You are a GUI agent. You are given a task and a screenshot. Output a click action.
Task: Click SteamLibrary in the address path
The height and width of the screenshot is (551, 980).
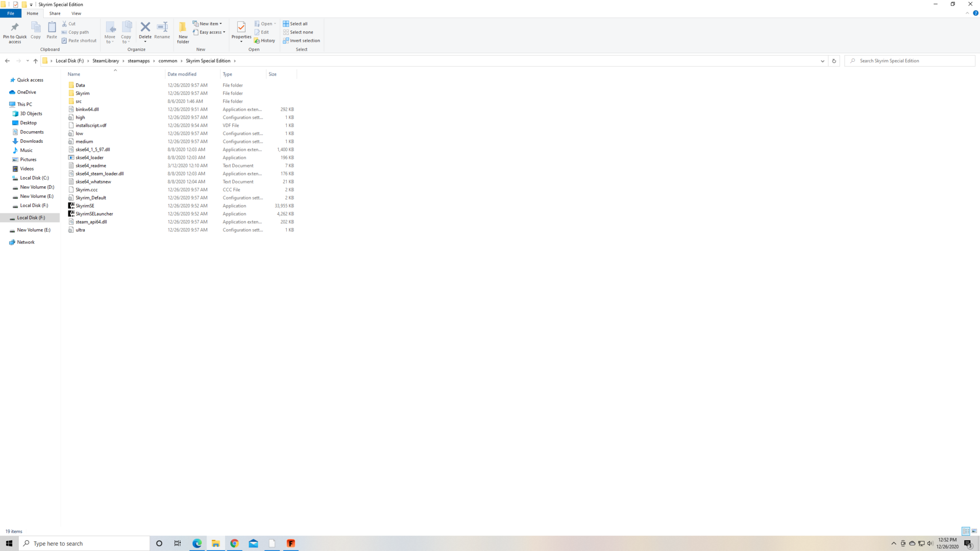coord(106,61)
